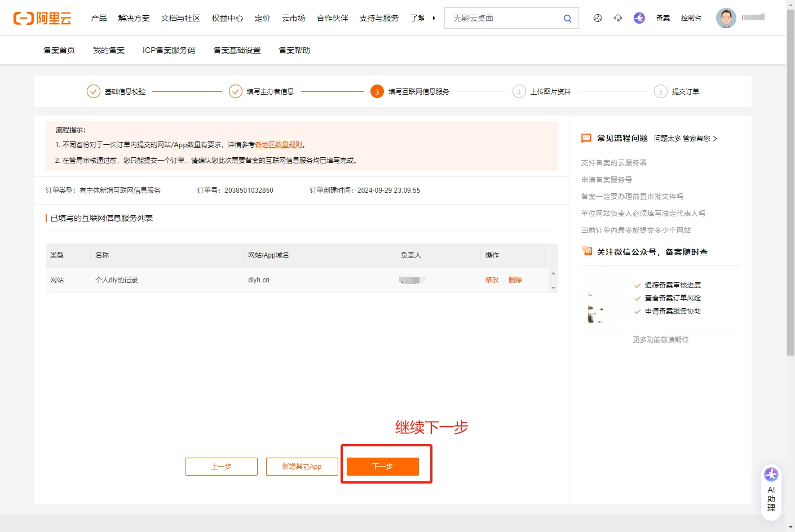Viewport: 795px width, 532px height.
Task: Click the search magnifier in the search box
Action: pos(567,18)
